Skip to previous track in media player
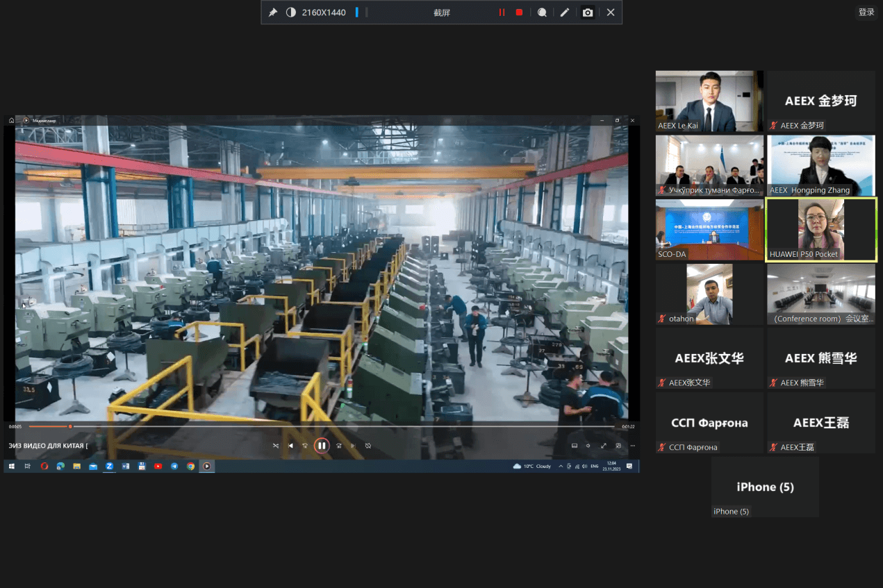883x588 pixels. [290, 446]
